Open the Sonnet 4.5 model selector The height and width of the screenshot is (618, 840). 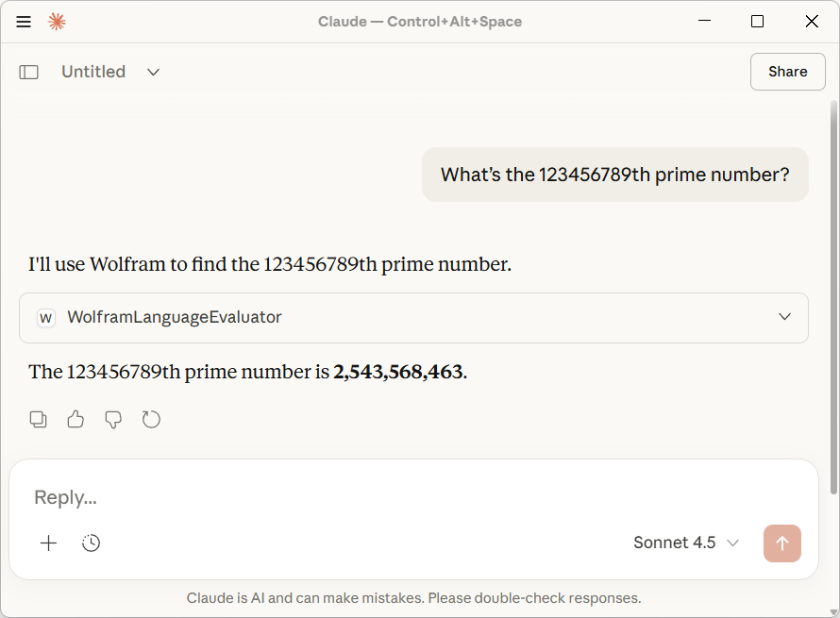point(685,543)
